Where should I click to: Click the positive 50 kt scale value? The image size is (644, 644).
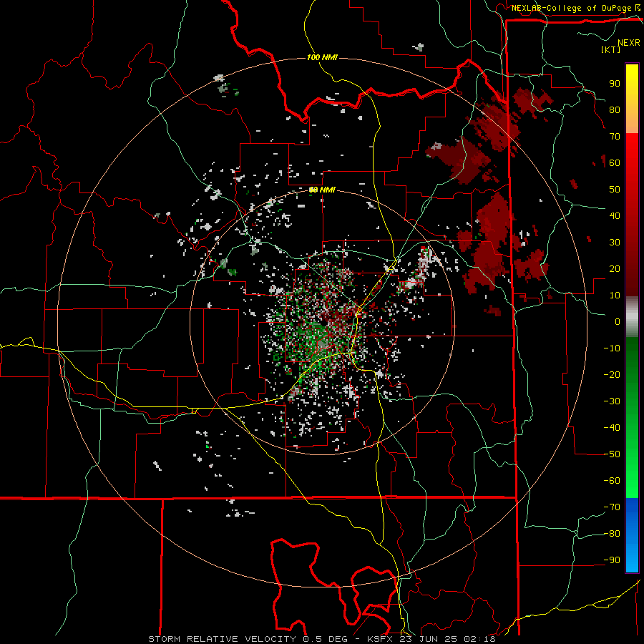pyautogui.click(x=615, y=190)
